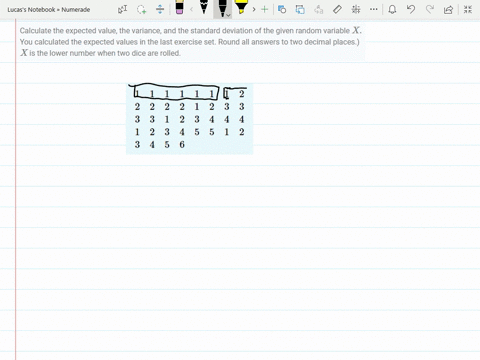The width and height of the screenshot is (480, 360).
Task: Select the yellow highlighter
Action: tap(241, 7)
